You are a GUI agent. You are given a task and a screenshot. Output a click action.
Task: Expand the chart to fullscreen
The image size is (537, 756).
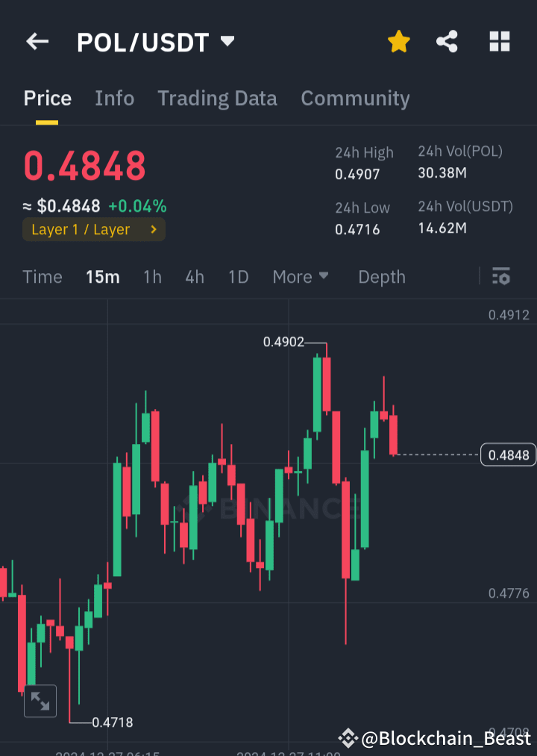[40, 701]
